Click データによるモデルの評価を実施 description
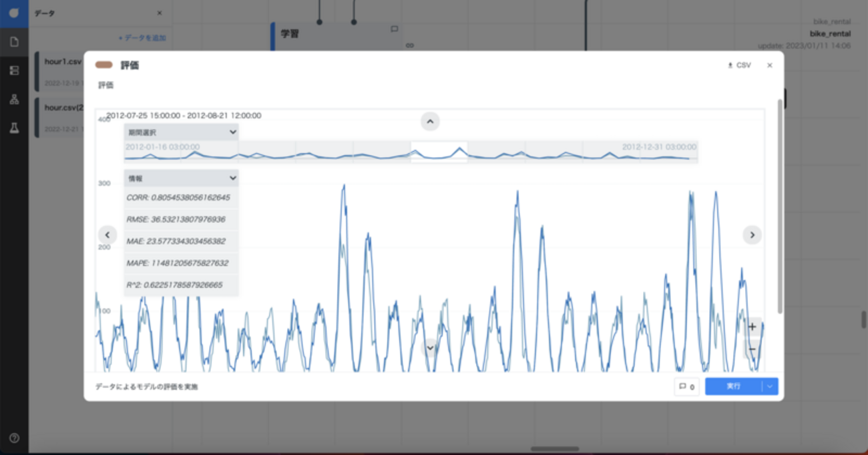Screen dimensions: 868x455 coord(146,386)
